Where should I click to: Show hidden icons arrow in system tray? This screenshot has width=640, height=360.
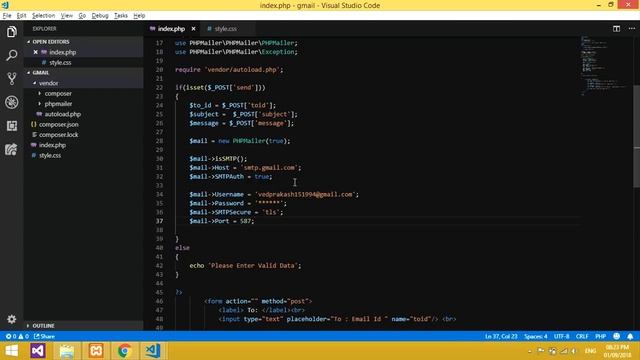[529, 351]
